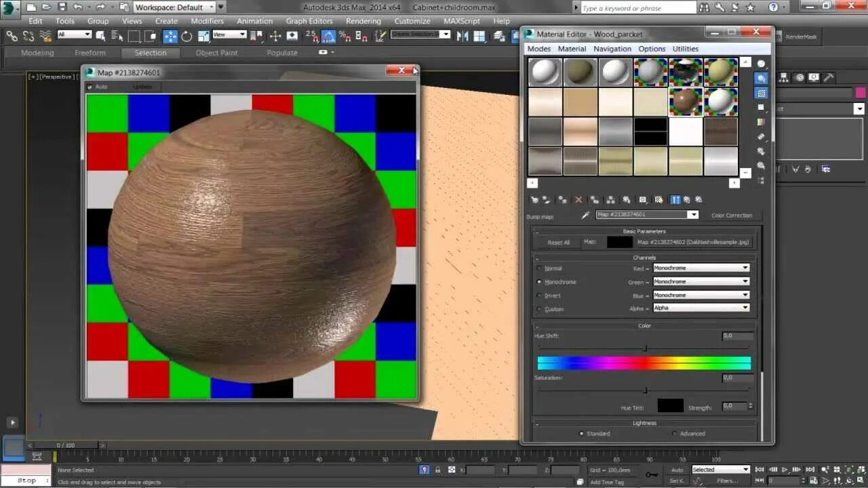Click the Undo arrow icon
The height and width of the screenshot is (488, 868).
(x=78, y=7)
